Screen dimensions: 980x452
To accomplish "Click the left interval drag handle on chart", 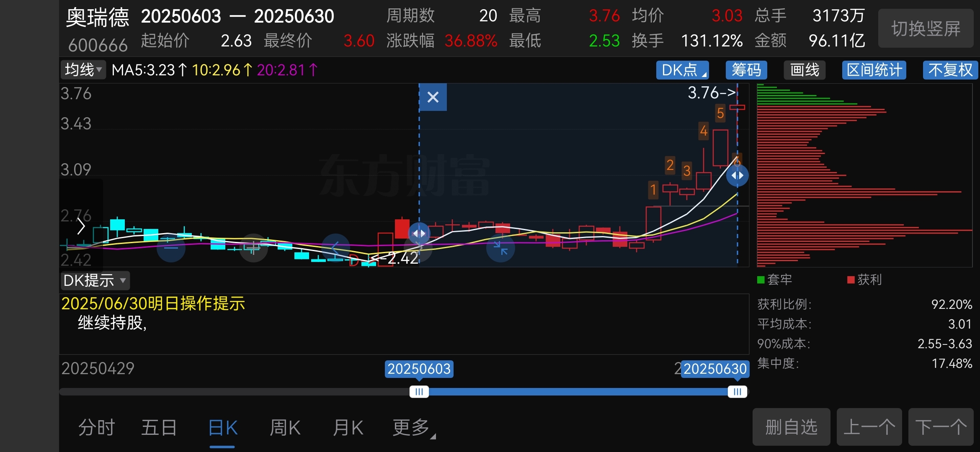I will point(419,233).
